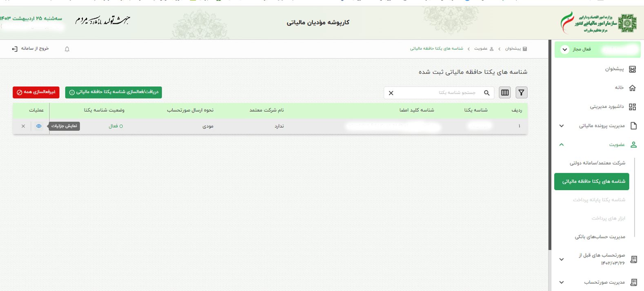Open the فعال مجاز dropdown
Image resolution: width=644 pixels, height=291 pixels.
point(565,49)
